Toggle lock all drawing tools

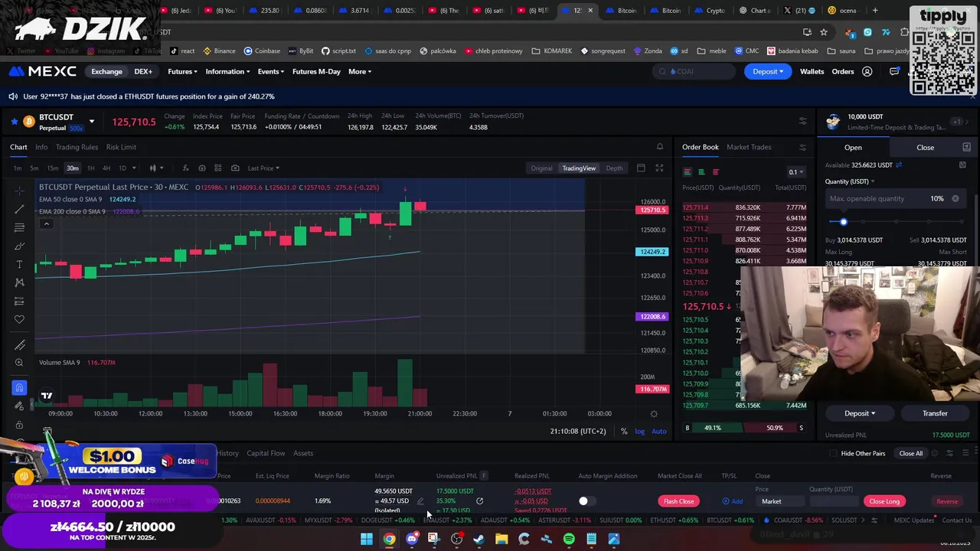pos(19,425)
